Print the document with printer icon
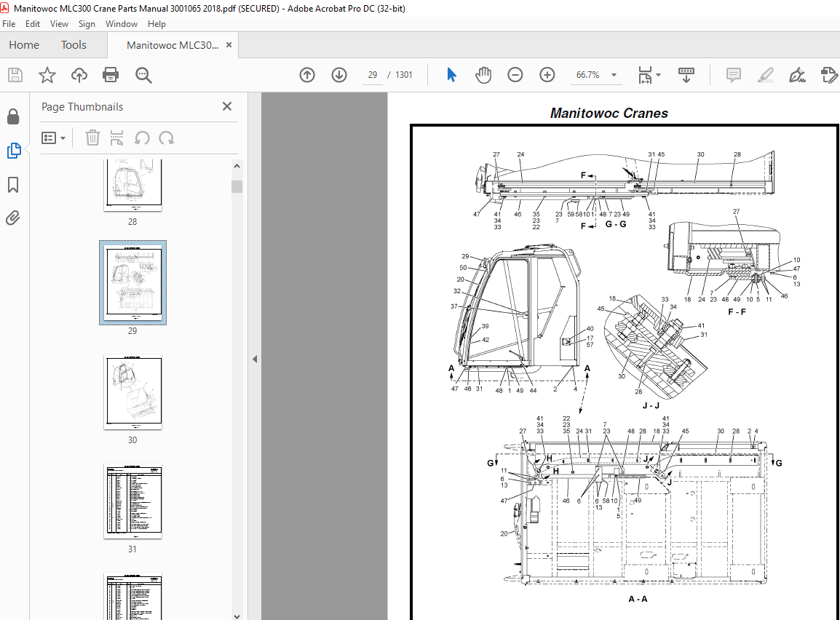 (111, 75)
